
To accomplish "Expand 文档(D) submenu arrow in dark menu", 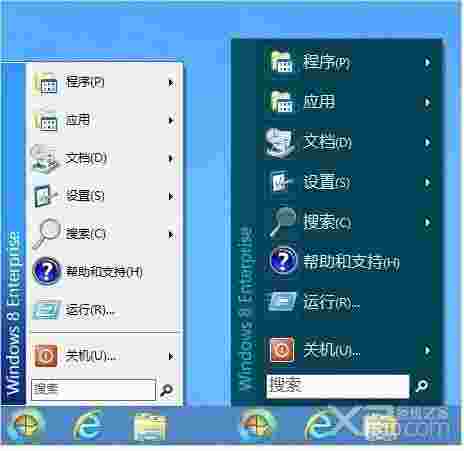I will click(427, 142).
